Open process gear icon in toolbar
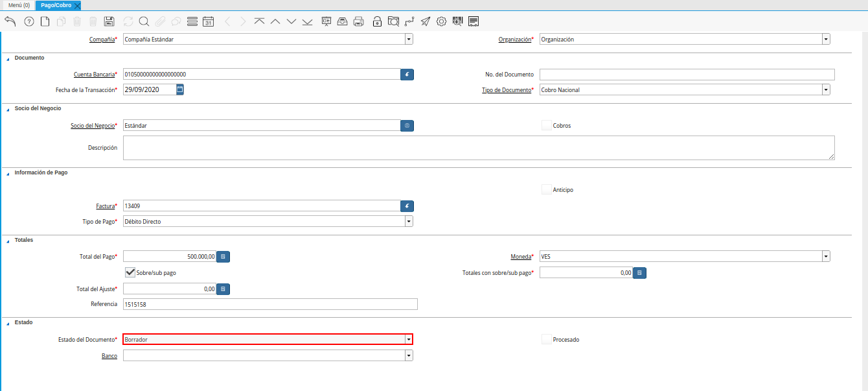 [x=441, y=21]
